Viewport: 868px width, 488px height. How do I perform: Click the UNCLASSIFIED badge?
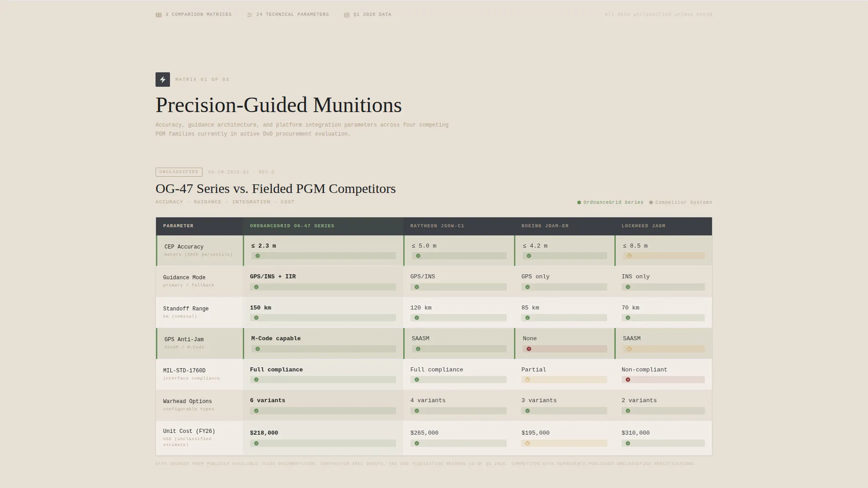pos(179,172)
